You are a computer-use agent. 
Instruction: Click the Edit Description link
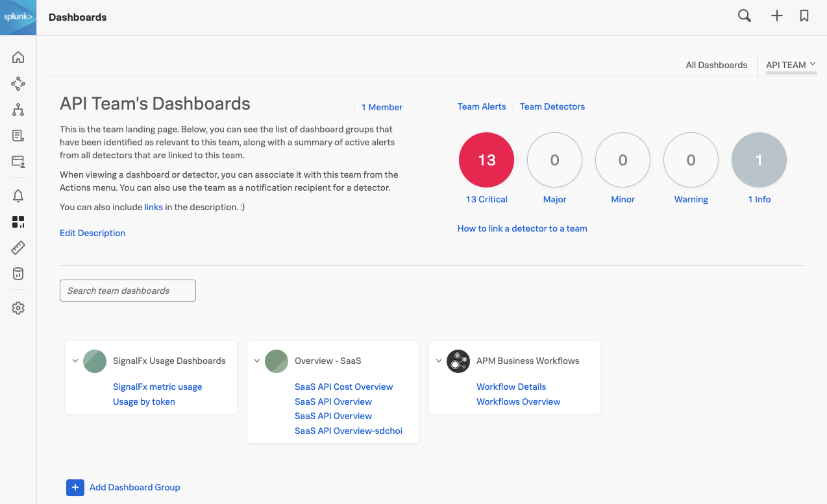[92, 233]
